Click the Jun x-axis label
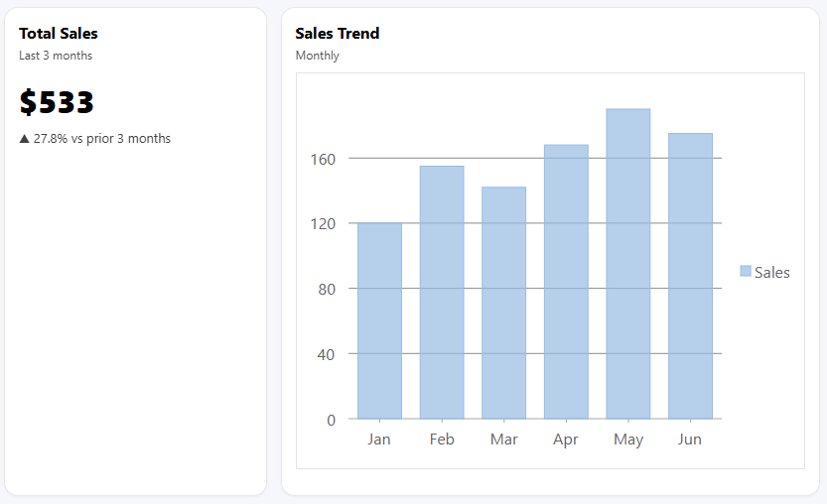Viewport: 827px width, 504px height. click(x=690, y=440)
